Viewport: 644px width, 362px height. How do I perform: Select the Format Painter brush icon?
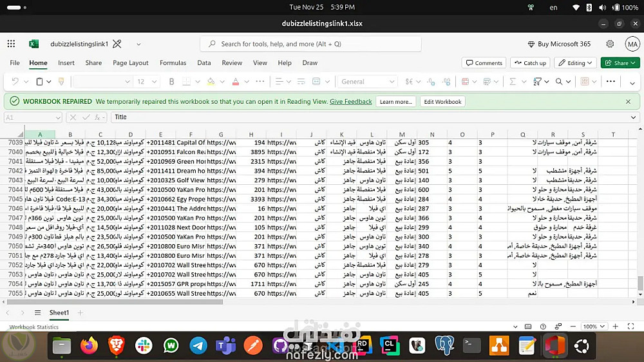[61, 81]
